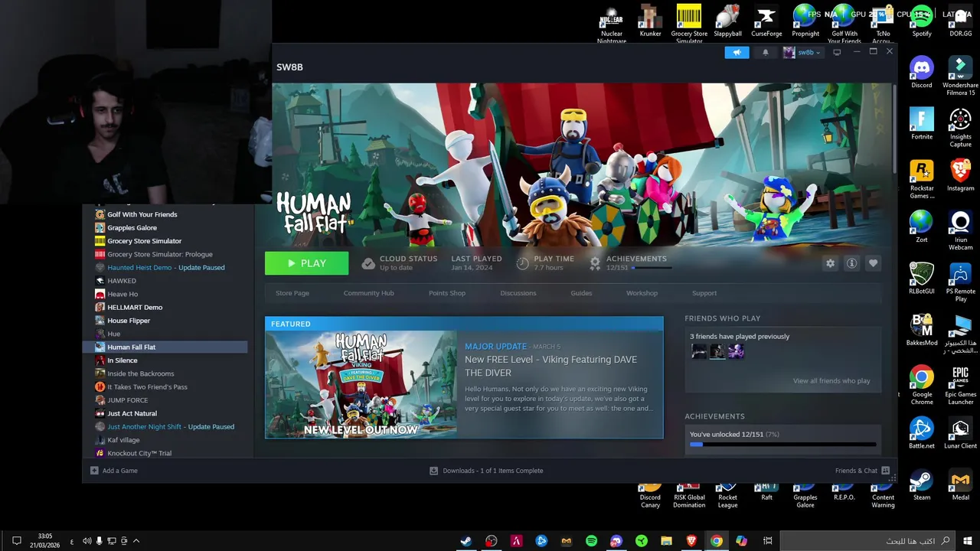980x551 pixels.
Task: Click the Cloud Status icon
Action: click(368, 263)
